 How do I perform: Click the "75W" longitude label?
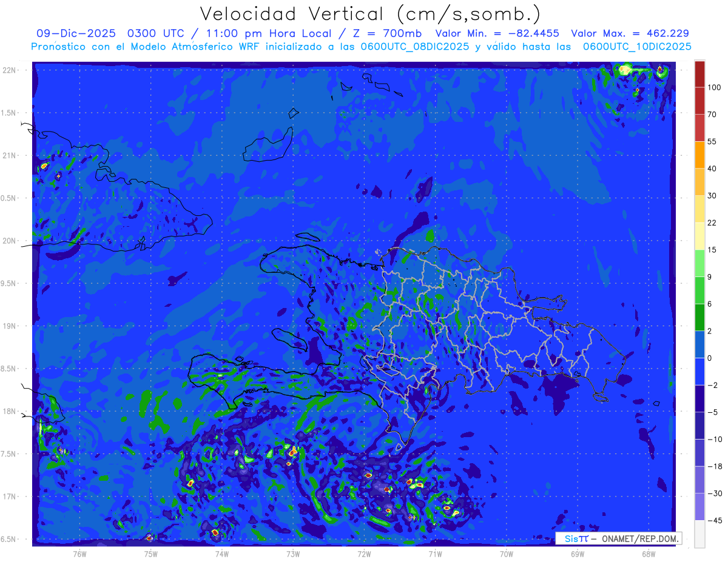coord(151,554)
